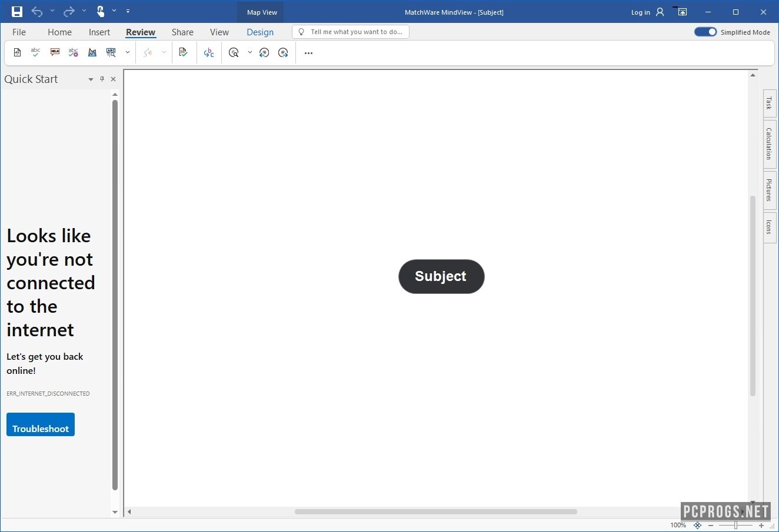Close the Quick Start panel
Image resolution: width=779 pixels, height=532 pixels.
tap(114, 79)
